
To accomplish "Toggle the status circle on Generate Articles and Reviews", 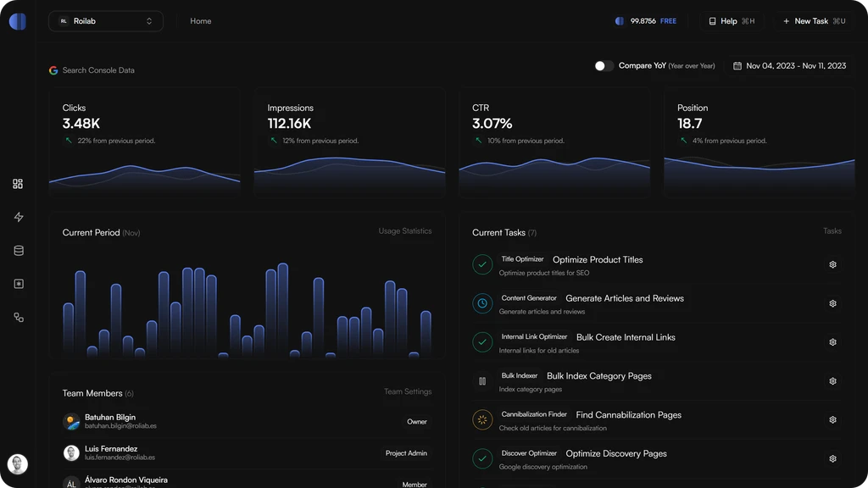I will [481, 303].
